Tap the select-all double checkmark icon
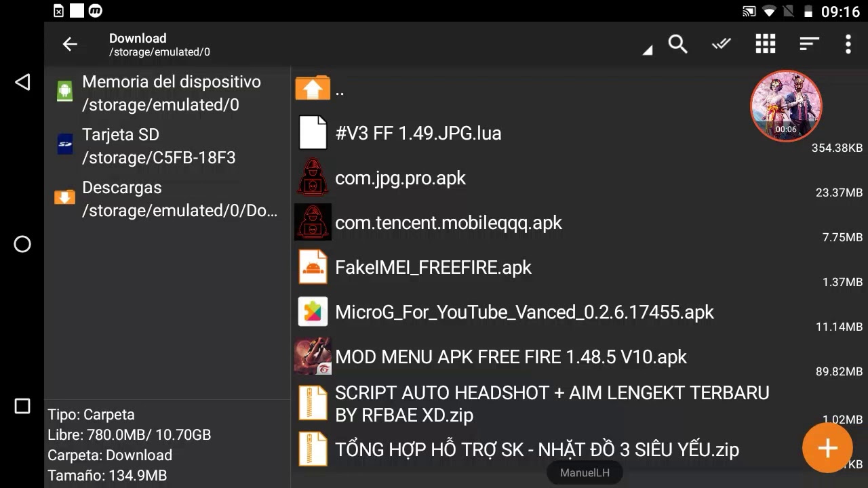Viewport: 868px width, 488px height. (x=721, y=44)
